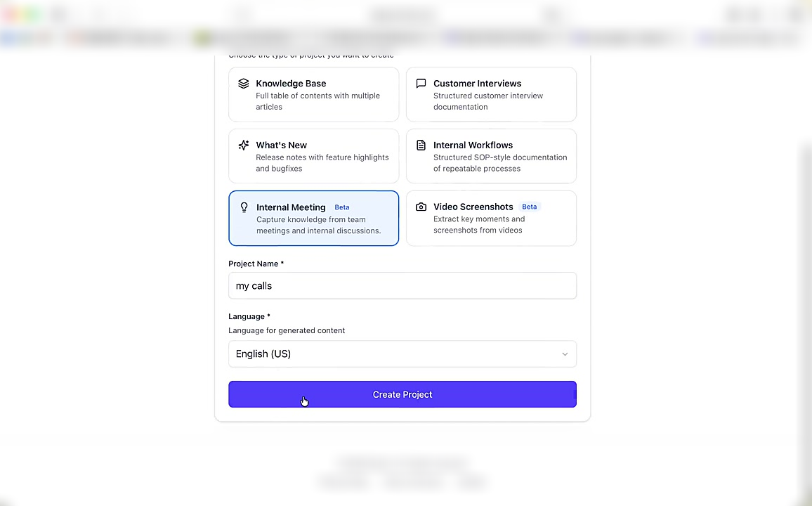This screenshot has width=812, height=506.
Task: Click the Beta badge next to Video Screenshots
Action: (x=530, y=207)
